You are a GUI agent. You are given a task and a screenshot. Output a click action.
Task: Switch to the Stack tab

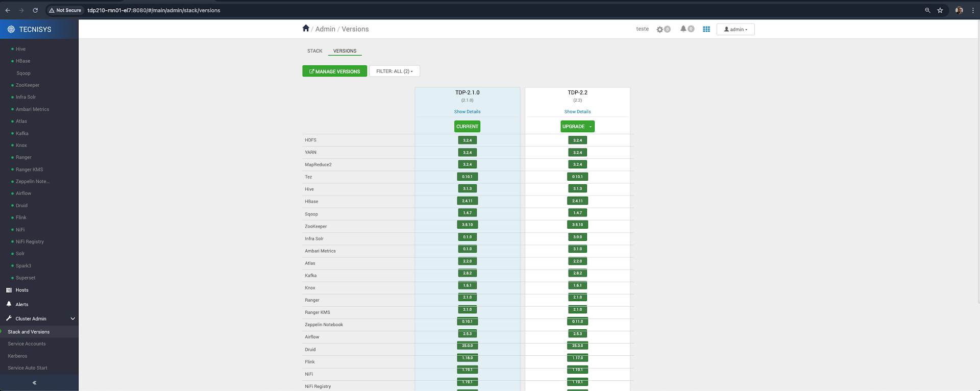pyautogui.click(x=314, y=51)
